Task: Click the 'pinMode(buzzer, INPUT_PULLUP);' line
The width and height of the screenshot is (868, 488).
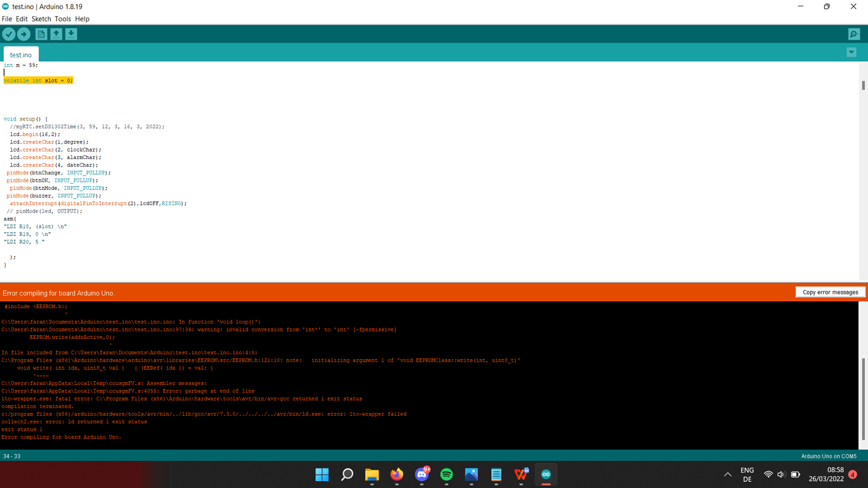Action: [x=54, y=196]
